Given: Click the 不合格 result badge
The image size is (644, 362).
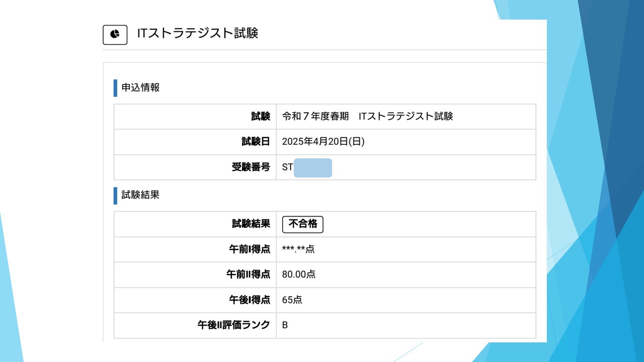Looking at the screenshot, I should pyautogui.click(x=303, y=224).
